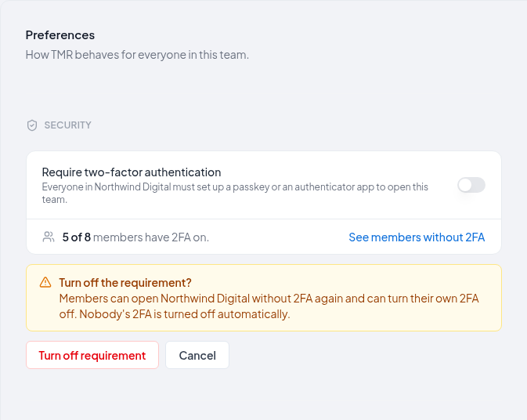This screenshot has height=420, width=527.
Task: Click the warning triangle icon
Action: 45,282
